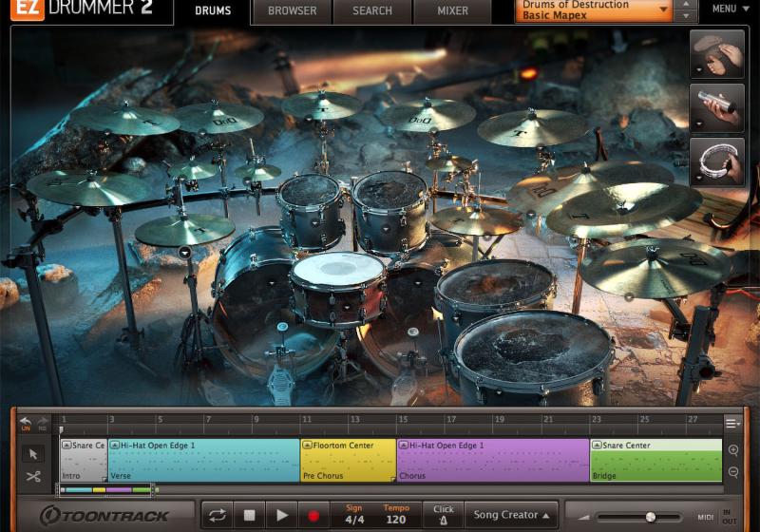Hit the white-headed snare drum

pos(338,268)
